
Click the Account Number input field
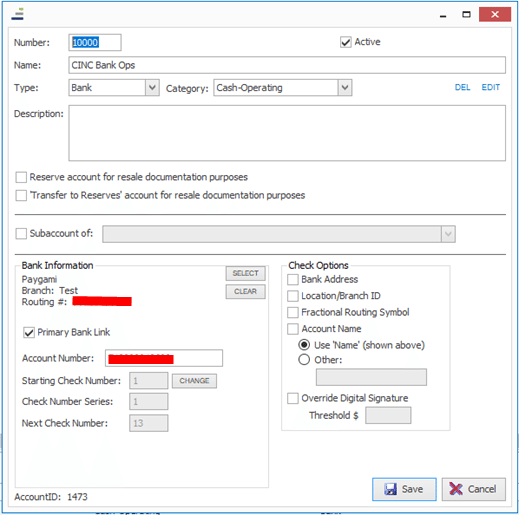pos(164,358)
